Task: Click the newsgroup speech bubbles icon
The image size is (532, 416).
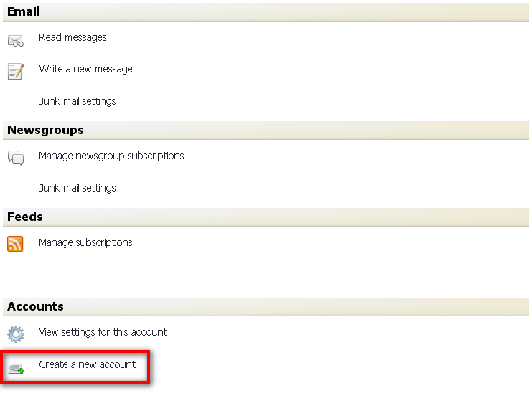Action: [x=16, y=158]
